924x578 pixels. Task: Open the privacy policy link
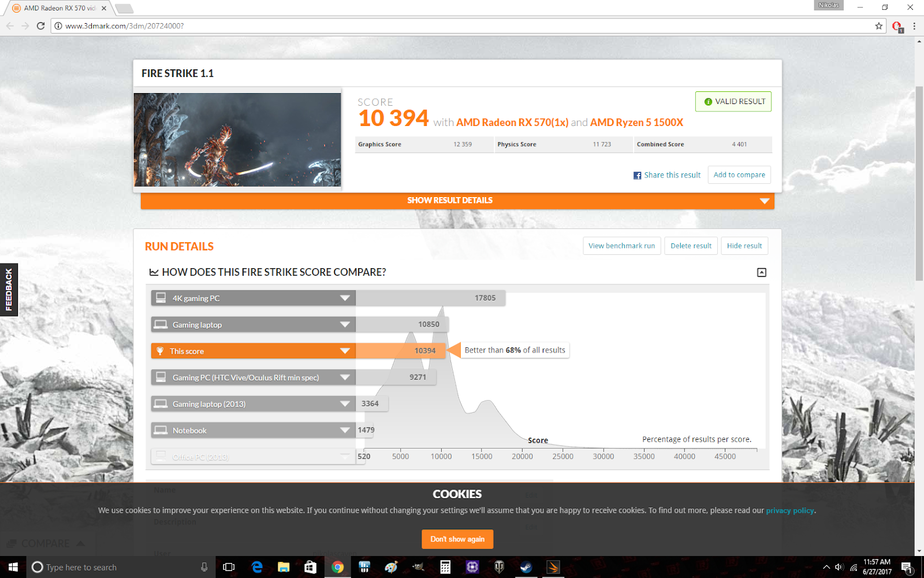click(x=790, y=510)
